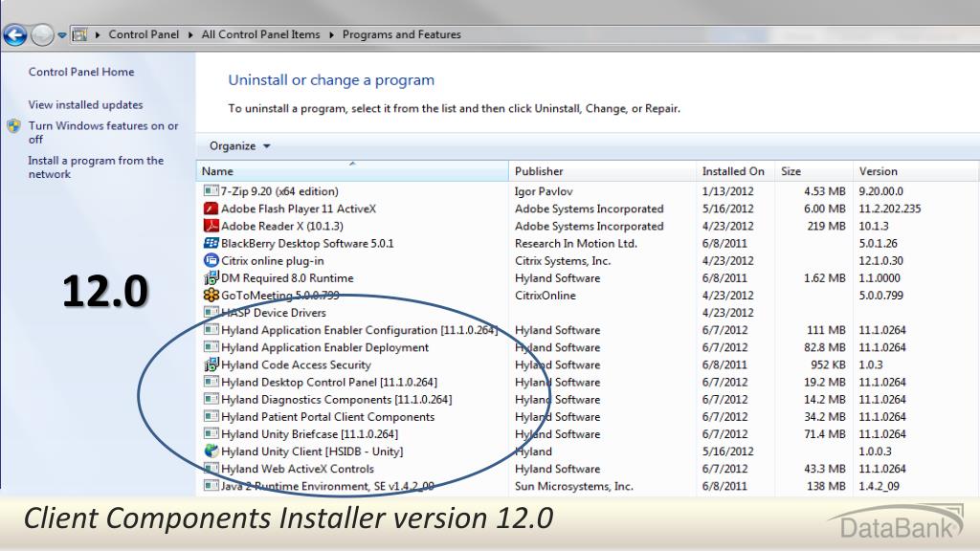Viewport: 980px width, 551px height.
Task: Select Hyland Unity Client globe icon
Action: (212, 452)
